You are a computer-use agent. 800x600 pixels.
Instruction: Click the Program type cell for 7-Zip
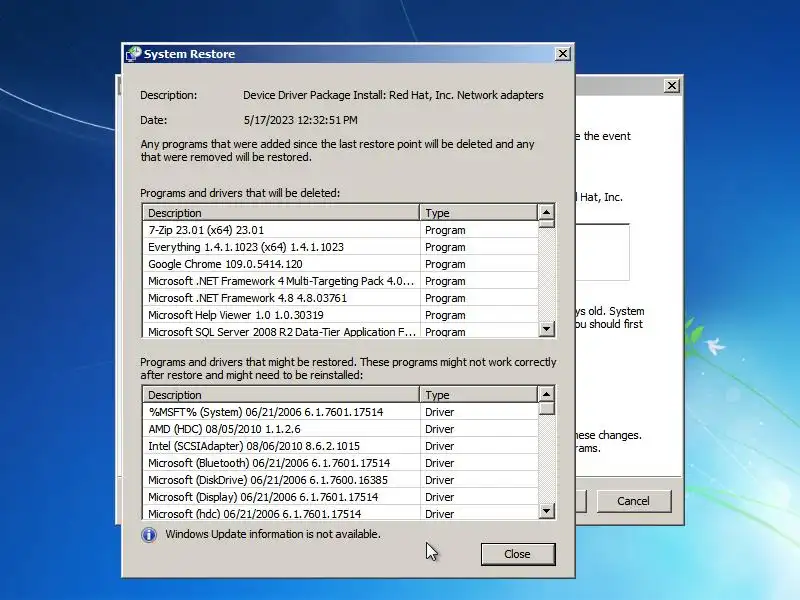coord(479,230)
